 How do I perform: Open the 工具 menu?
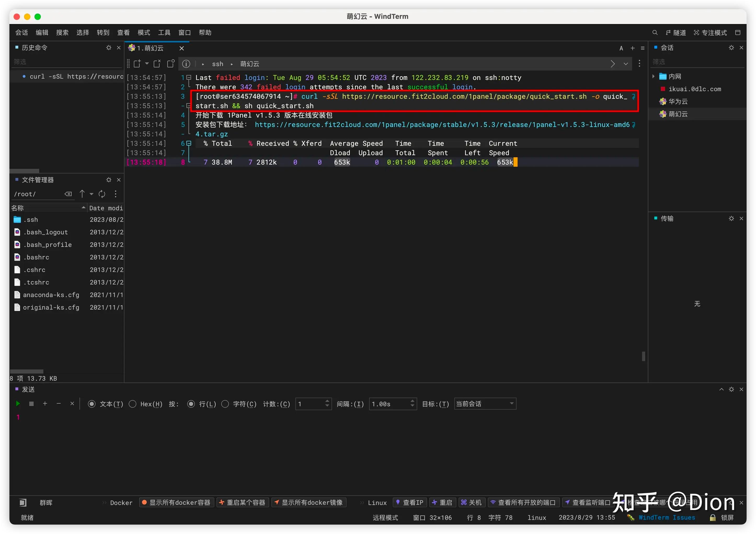click(164, 33)
